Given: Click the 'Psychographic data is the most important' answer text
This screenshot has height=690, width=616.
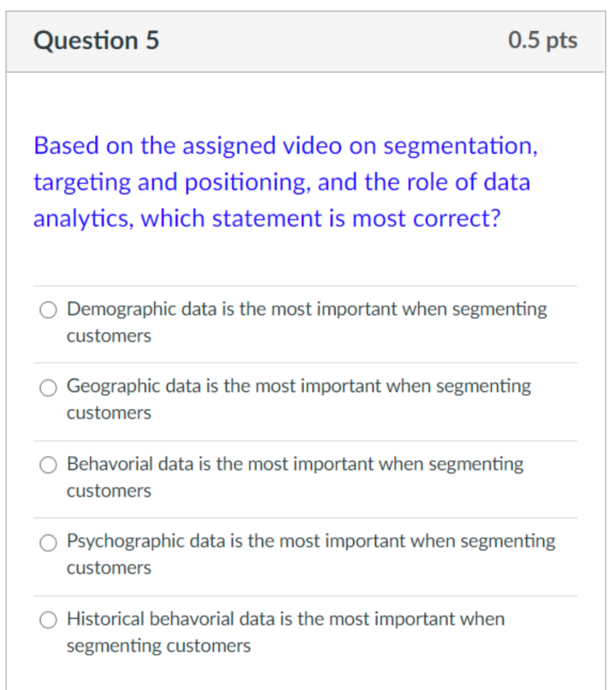Looking at the screenshot, I should (311, 541).
